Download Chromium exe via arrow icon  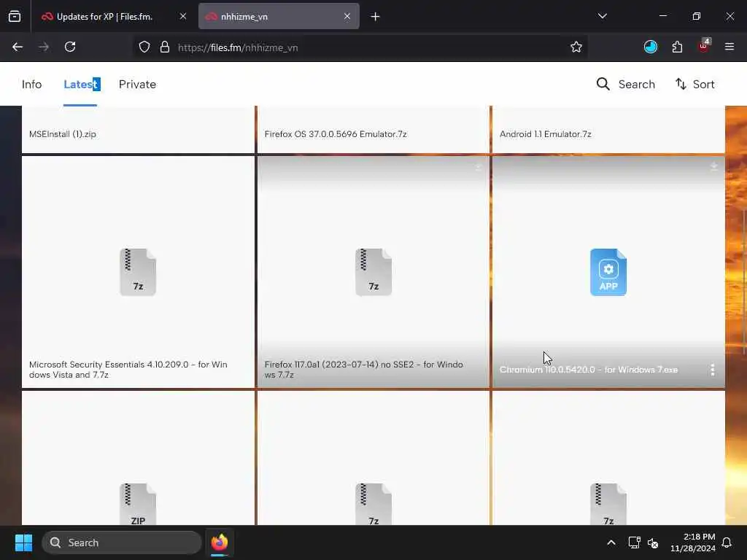[713, 166]
